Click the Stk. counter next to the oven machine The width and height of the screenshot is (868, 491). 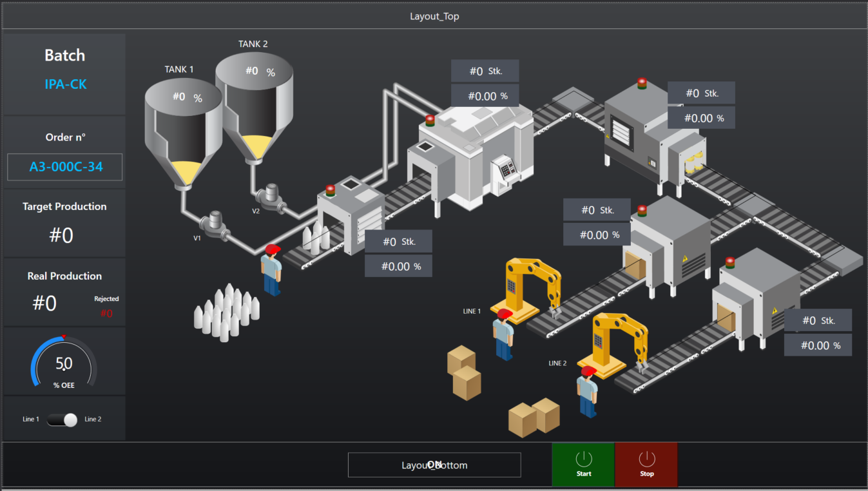(701, 93)
